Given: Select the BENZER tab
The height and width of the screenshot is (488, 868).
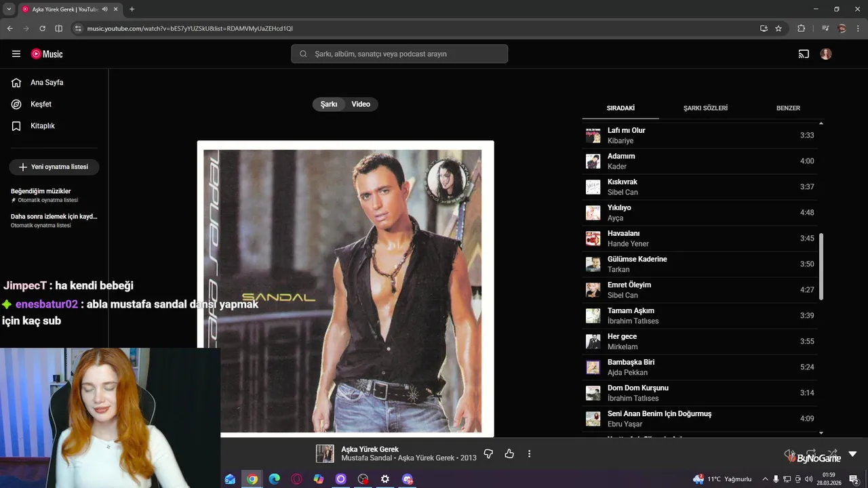Looking at the screenshot, I should [788, 108].
